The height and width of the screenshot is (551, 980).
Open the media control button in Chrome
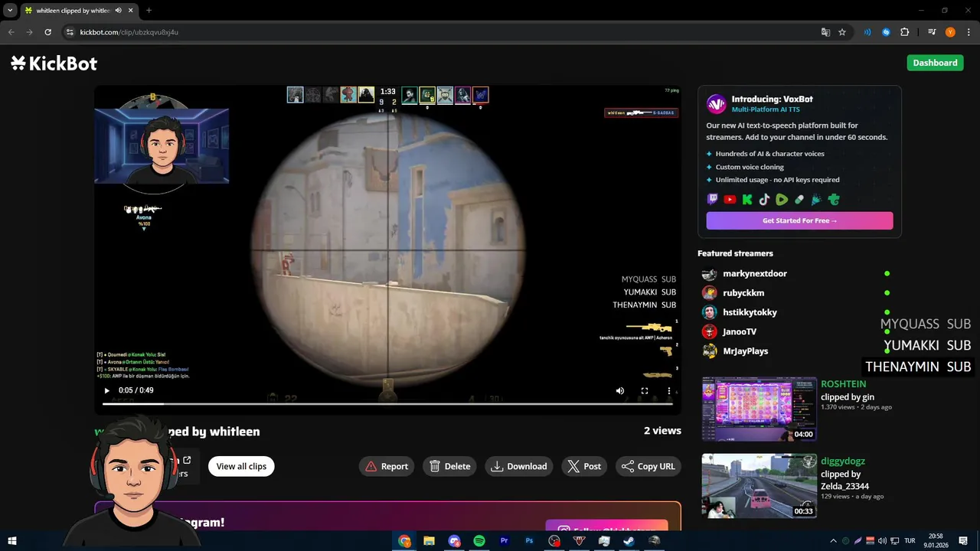pyautogui.click(x=932, y=32)
